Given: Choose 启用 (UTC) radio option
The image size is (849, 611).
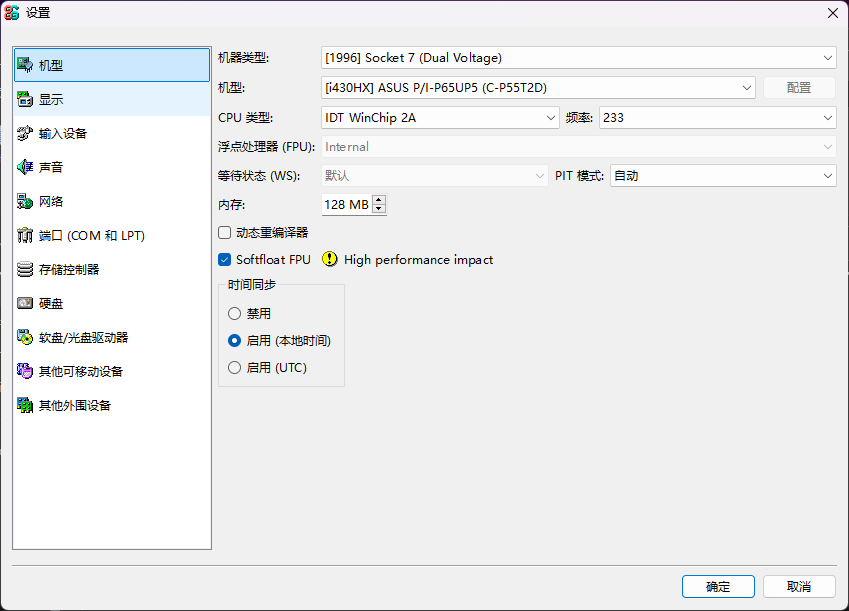Looking at the screenshot, I should click(235, 367).
